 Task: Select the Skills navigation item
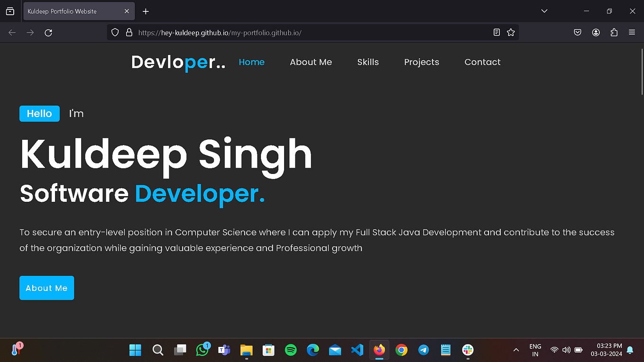[368, 62]
